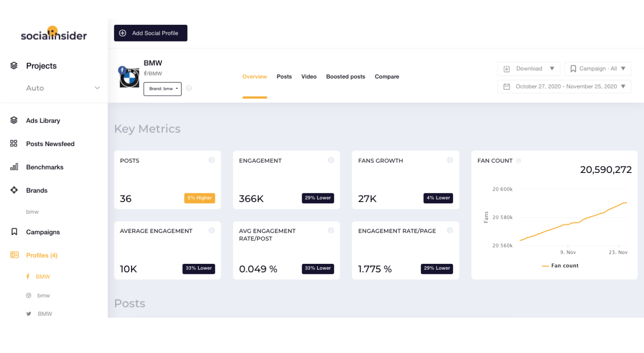Screen dimensions: 644x353
Task: Open the Campaigns section
Action: (x=43, y=232)
